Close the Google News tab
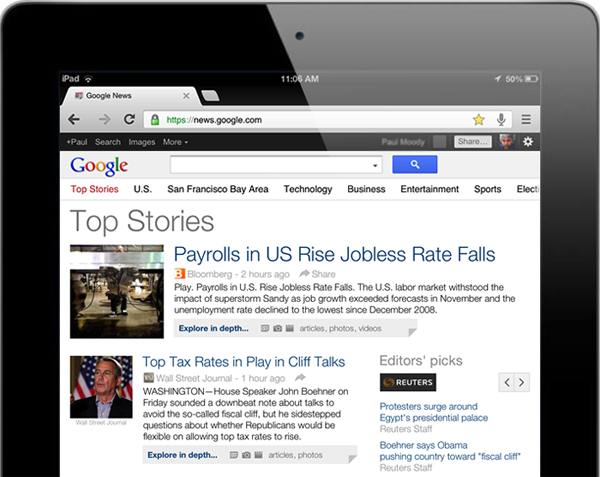600x477 pixels. 186,96
